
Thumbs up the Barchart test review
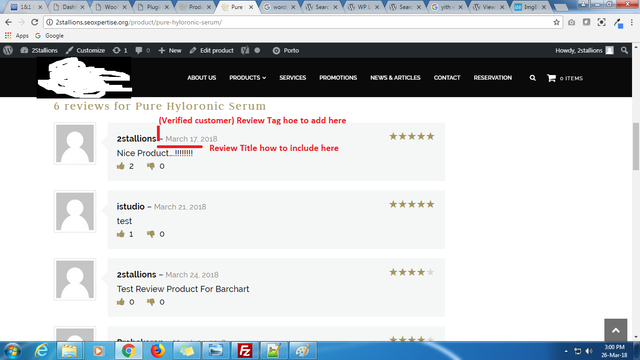pos(120,302)
